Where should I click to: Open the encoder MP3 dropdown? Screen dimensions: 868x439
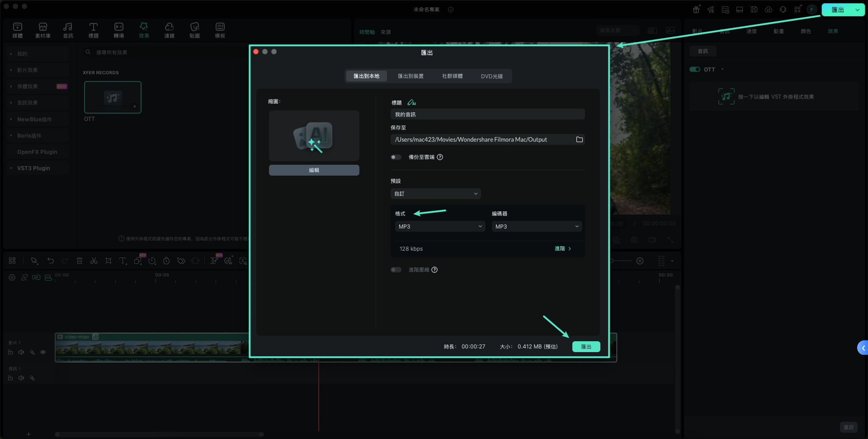pyautogui.click(x=537, y=226)
